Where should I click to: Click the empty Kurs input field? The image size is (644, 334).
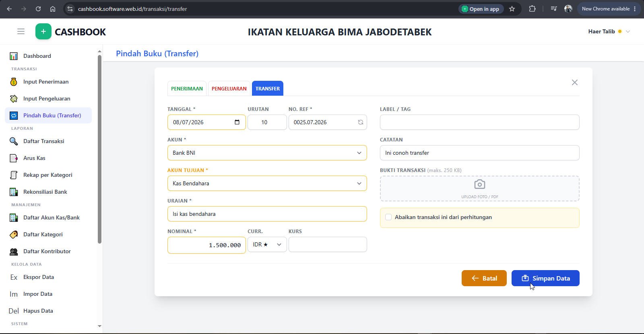click(328, 244)
